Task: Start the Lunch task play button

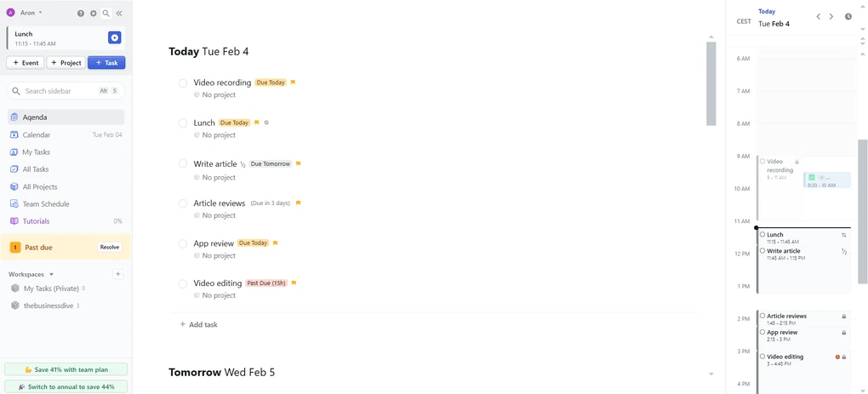Action: click(114, 37)
